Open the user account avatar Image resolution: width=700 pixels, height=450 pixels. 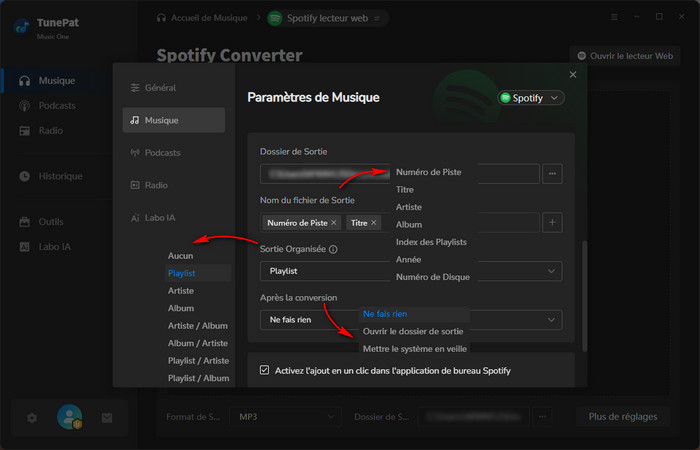tap(70, 417)
